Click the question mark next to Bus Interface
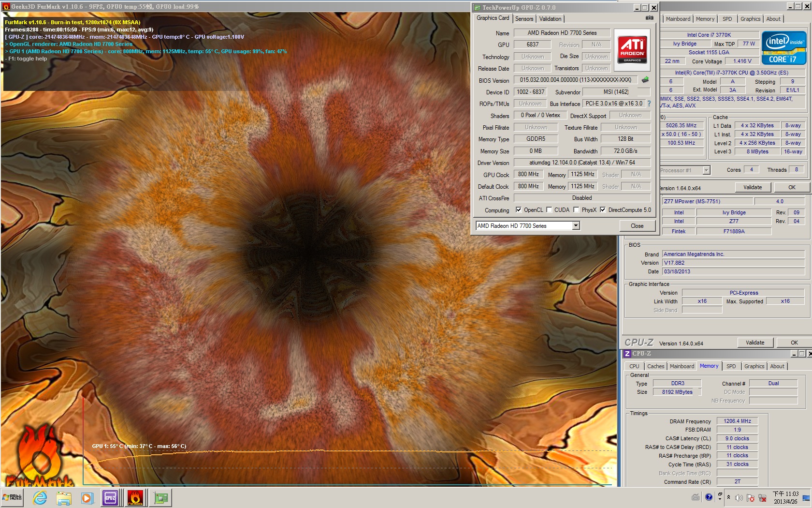This screenshot has height=508, width=812. (x=650, y=104)
